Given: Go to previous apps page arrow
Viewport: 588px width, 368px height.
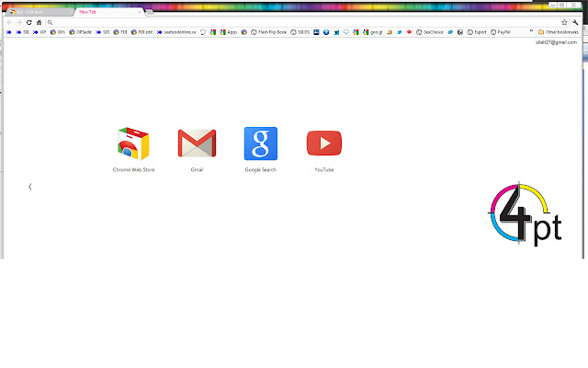Looking at the screenshot, I should [x=30, y=186].
